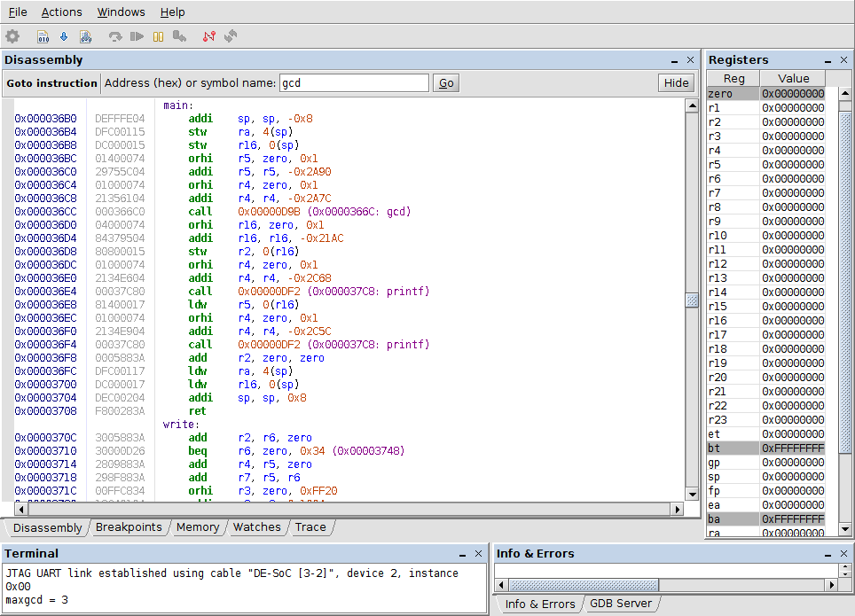Click the blue Load arrow toolbar icon
The height and width of the screenshot is (616, 855).
[x=64, y=36]
